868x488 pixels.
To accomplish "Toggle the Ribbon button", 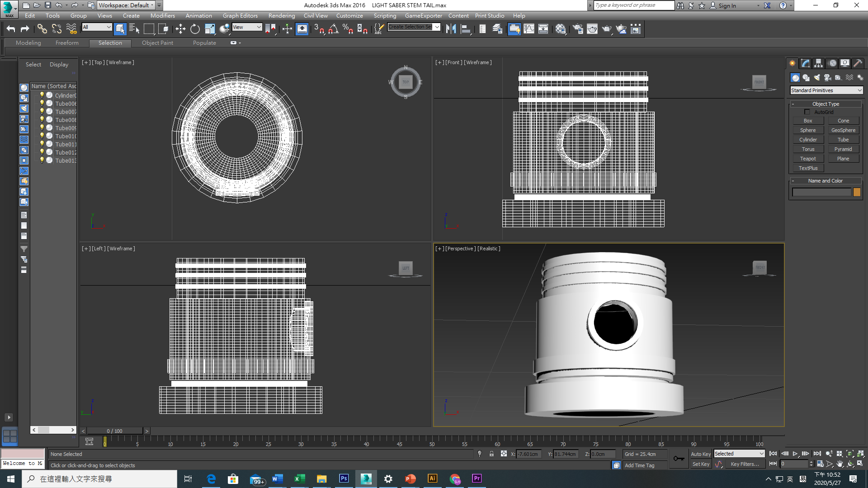I will tap(514, 29).
